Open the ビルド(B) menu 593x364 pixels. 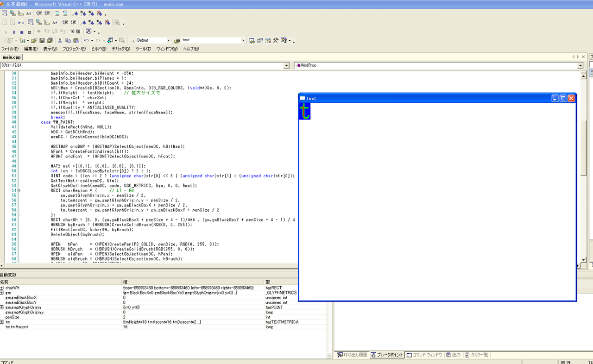pos(99,49)
